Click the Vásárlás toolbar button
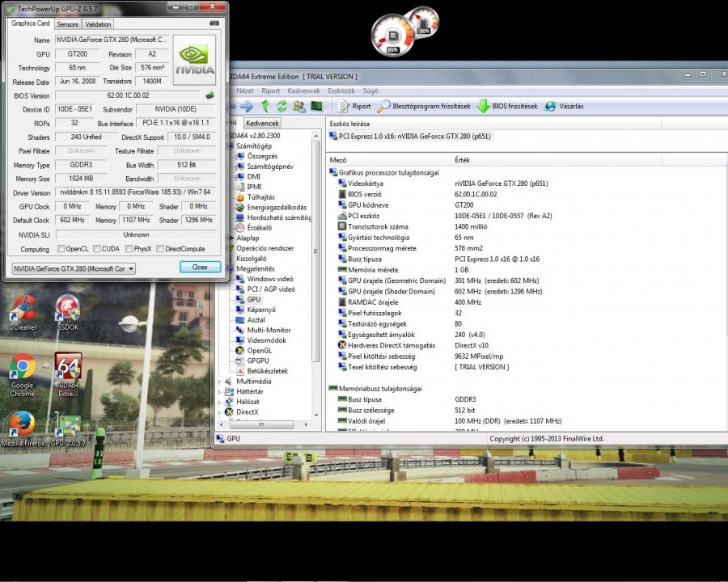Screen dimensions: 728x582 click(x=564, y=106)
